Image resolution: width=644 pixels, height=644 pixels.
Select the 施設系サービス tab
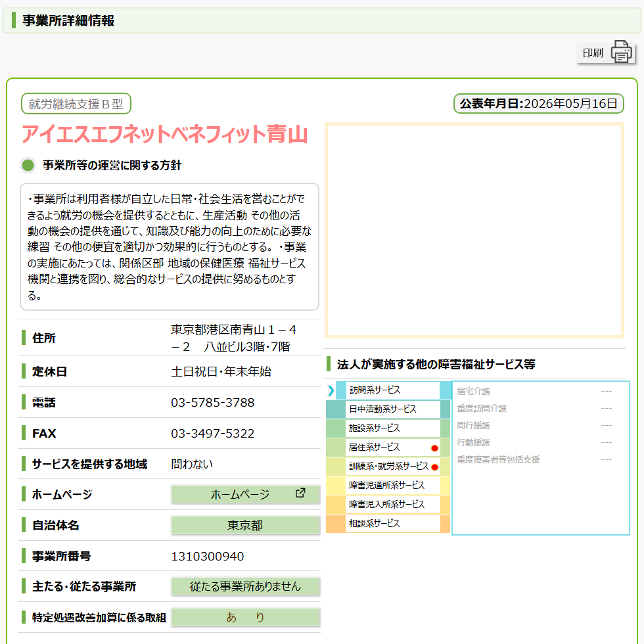coord(388,428)
